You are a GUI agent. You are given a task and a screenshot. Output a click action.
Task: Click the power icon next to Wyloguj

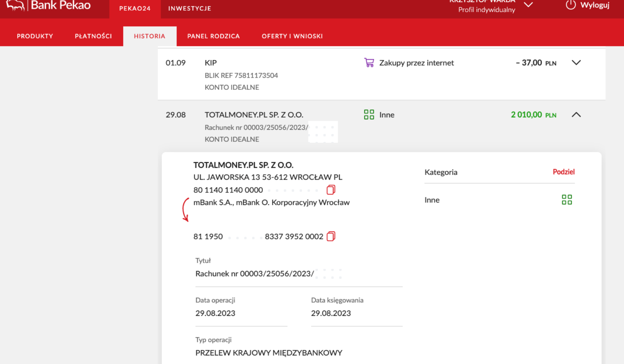(x=571, y=5)
